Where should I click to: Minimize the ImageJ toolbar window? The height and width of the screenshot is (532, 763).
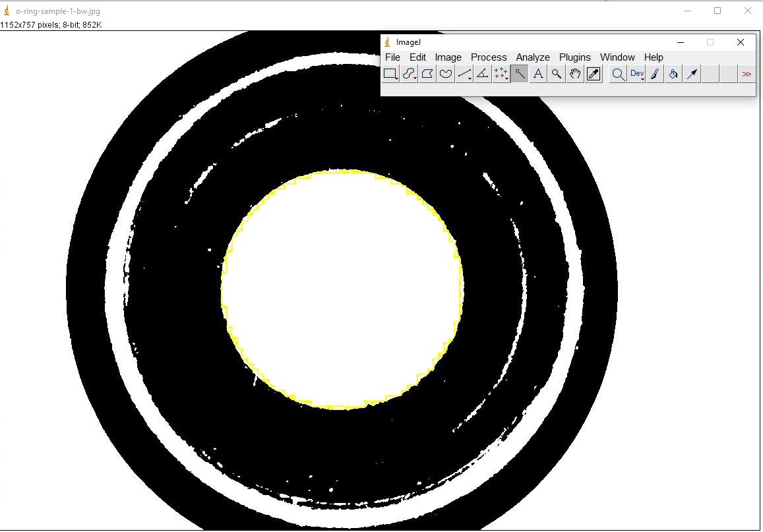(x=681, y=42)
